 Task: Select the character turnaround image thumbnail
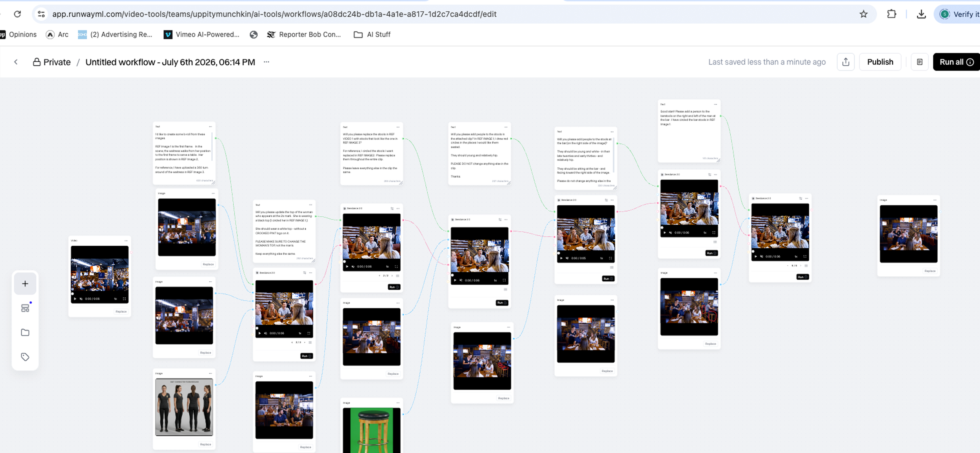[x=184, y=407]
